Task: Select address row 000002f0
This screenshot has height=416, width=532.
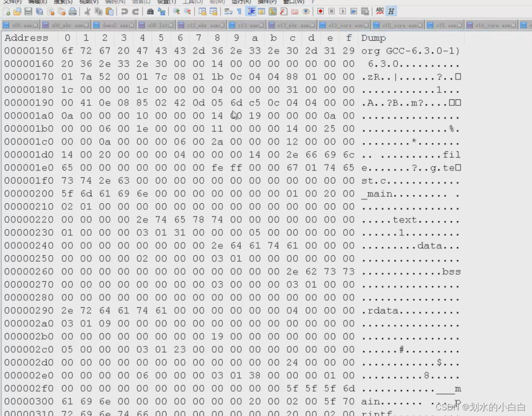Action: [x=29, y=388]
